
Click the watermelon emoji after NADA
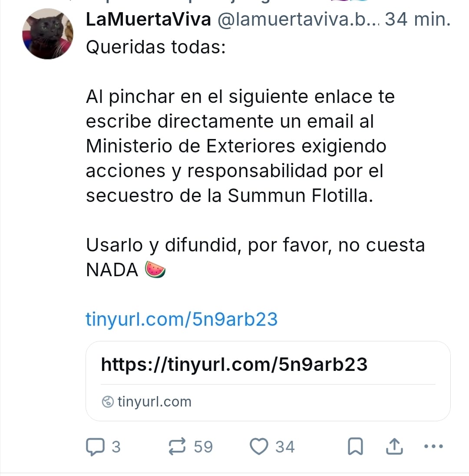coord(155,269)
